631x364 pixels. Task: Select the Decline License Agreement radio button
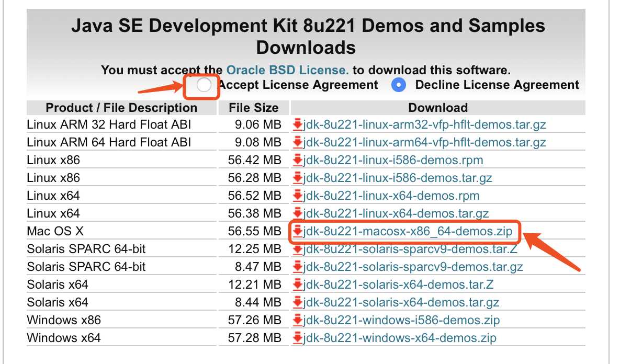[x=399, y=85]
